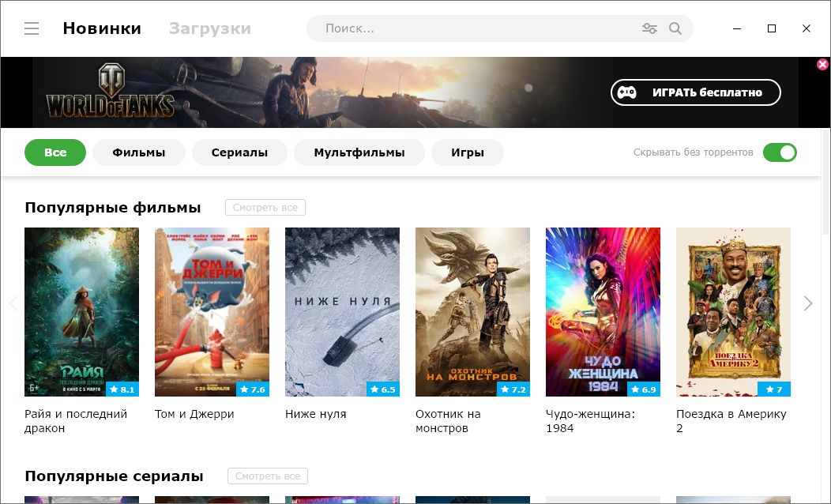This screenshot has height=504, width=831.
Task: Click the 7.6 rating badge on Том и Джерри
Action: (253, 389)
